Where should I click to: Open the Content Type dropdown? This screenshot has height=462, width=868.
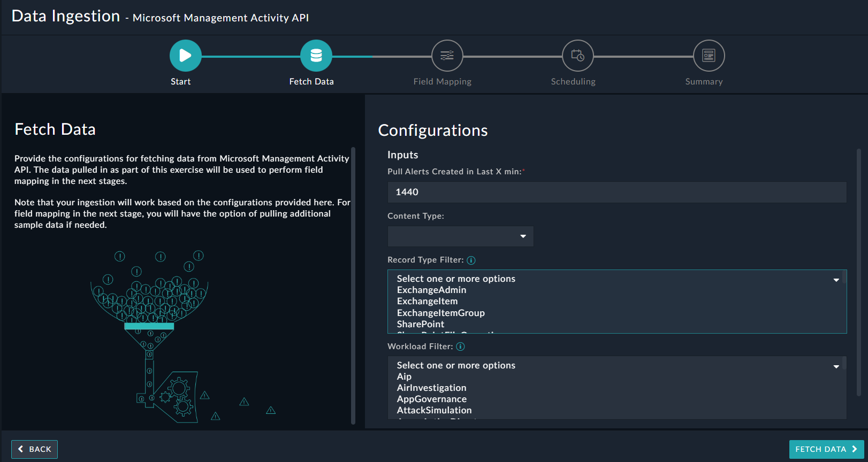point(460,236)
